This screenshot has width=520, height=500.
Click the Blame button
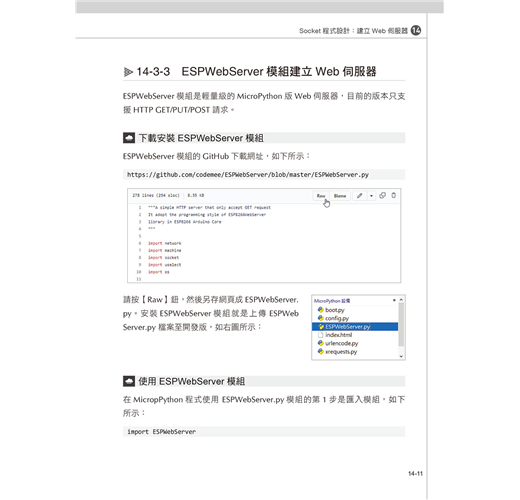pyautogui.click(x=340, y=196)
